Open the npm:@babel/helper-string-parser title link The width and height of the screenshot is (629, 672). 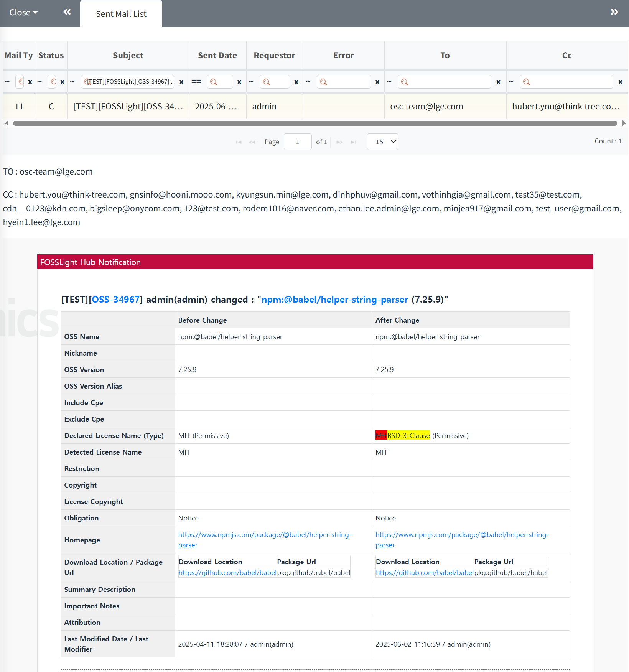(x=334, y=300)
